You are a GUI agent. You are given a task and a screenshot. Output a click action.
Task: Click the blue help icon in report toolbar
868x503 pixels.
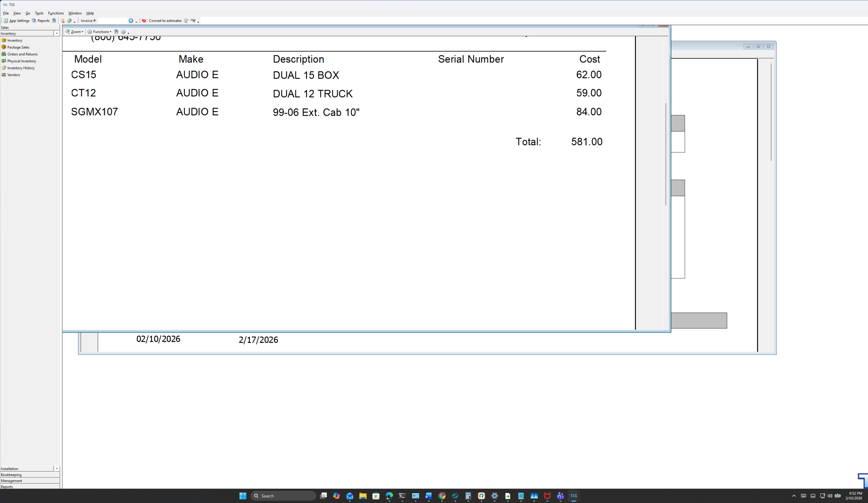coord(123,32)
